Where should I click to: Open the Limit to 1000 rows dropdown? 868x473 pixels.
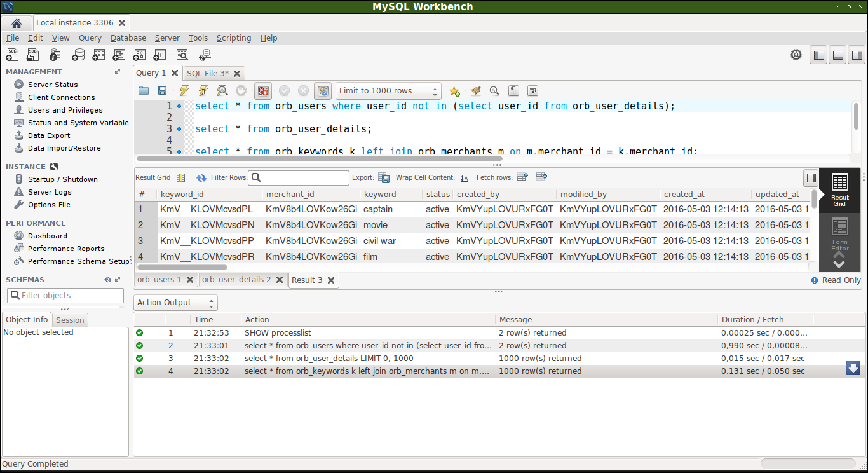[x=388, y=91]
